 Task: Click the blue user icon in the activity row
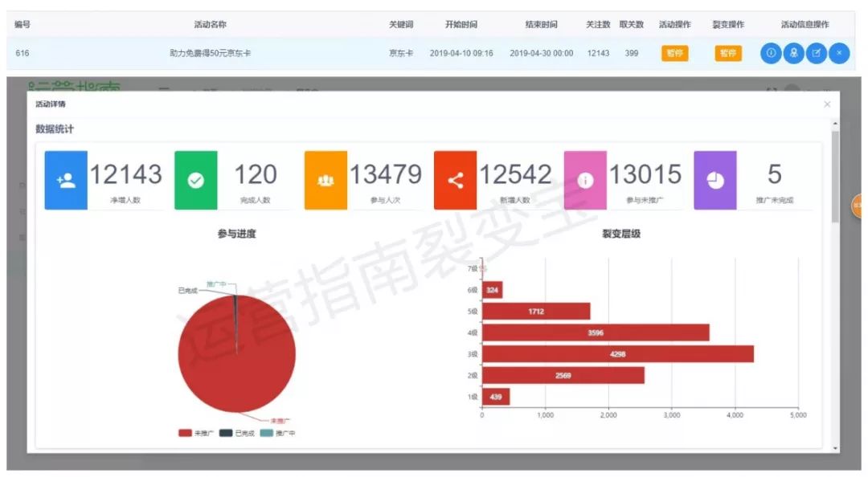point(793,53)
